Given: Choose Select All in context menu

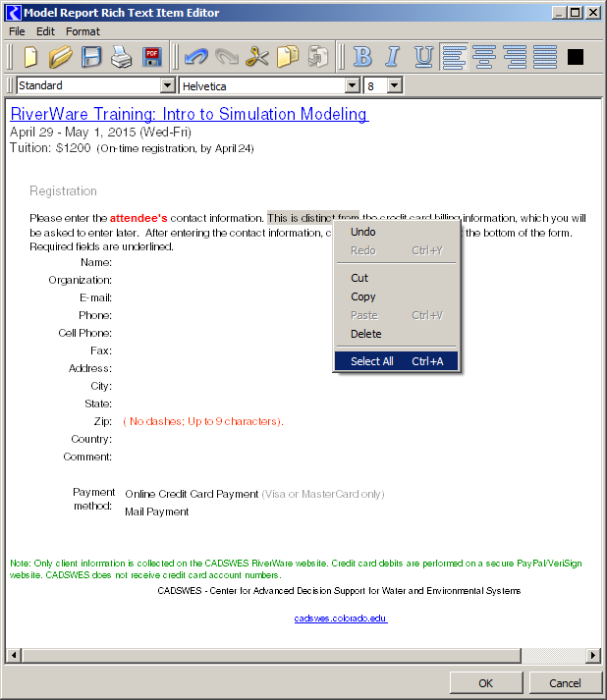Looking at the screenshot, I should tap(396, 361).
